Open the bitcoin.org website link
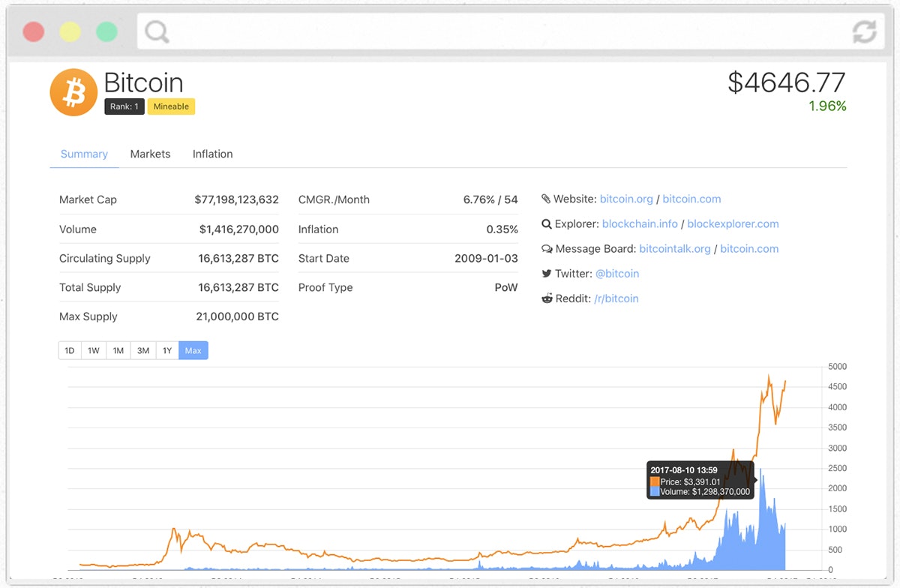The image size is (900, 588). 626,199
